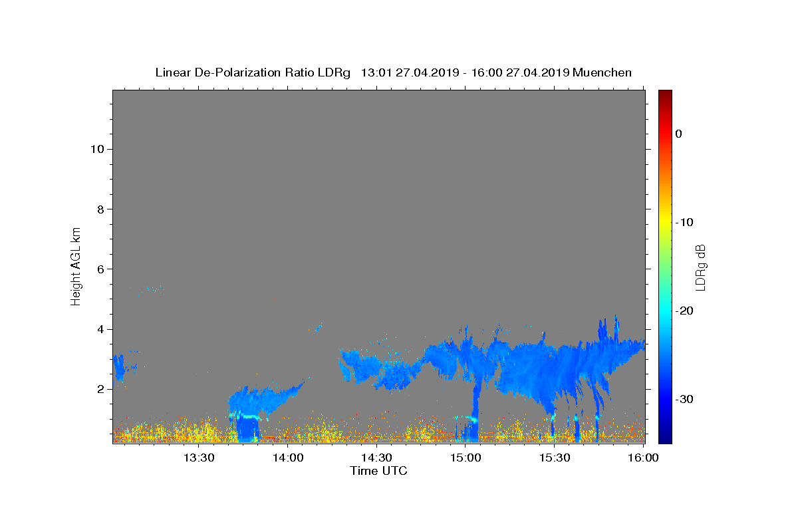Click the 15:00 time tick label
The height and width of the screenshot is (532, 798).
(x=465, y=458)
